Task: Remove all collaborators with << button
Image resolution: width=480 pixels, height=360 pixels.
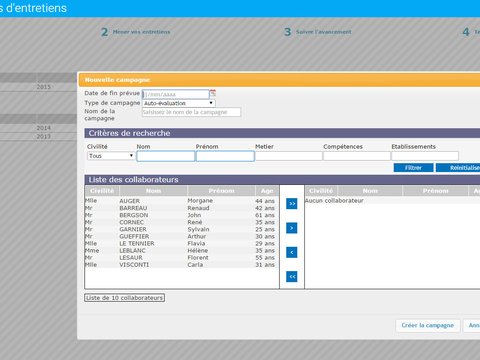Action: coord(292,276)
